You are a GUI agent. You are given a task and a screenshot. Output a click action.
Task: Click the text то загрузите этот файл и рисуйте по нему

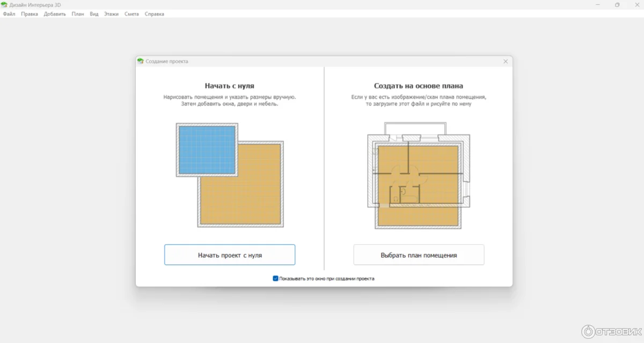419,104
